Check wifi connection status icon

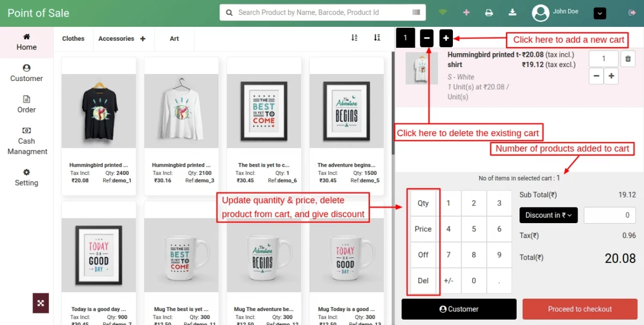442,12
